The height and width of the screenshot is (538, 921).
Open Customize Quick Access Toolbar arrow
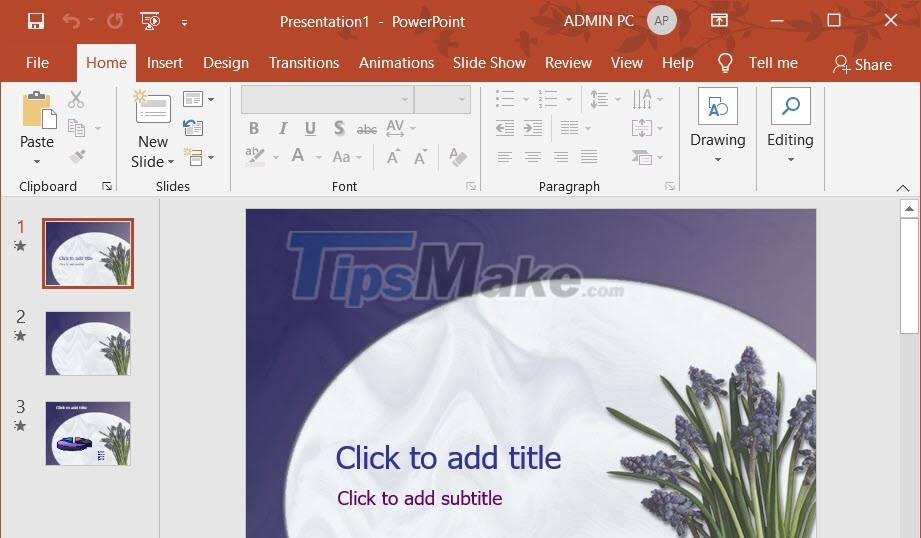(184, 23)
